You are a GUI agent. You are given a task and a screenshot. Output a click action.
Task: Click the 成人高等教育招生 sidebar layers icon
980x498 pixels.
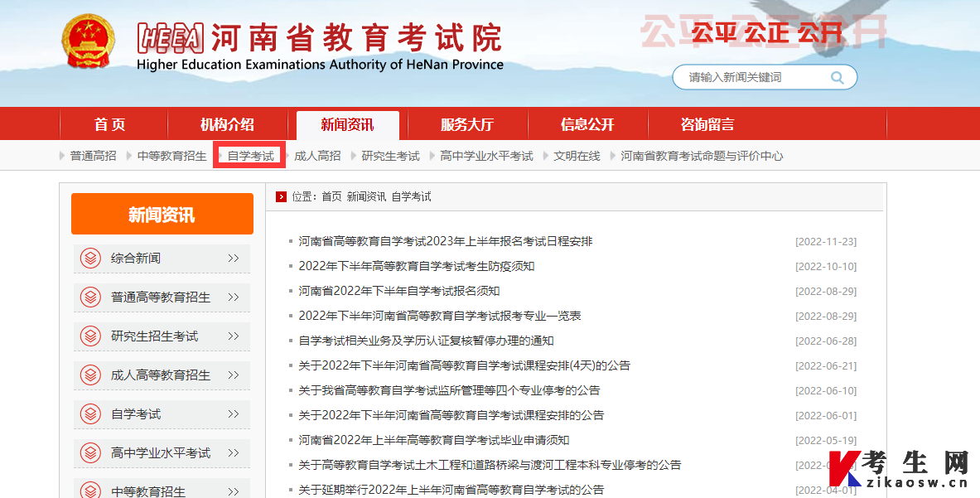coord(91,375)
